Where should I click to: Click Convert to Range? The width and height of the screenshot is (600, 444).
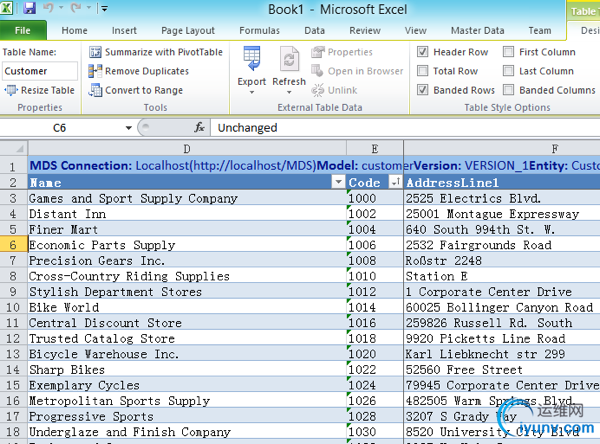pyautogui.click(x=135, y=90)
